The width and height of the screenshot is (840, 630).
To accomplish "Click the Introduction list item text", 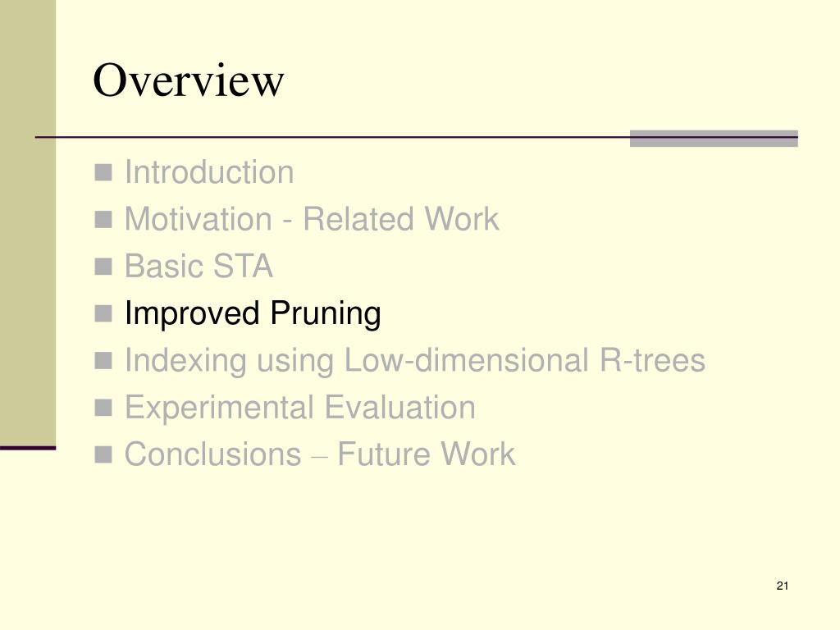I will (209, 172).
